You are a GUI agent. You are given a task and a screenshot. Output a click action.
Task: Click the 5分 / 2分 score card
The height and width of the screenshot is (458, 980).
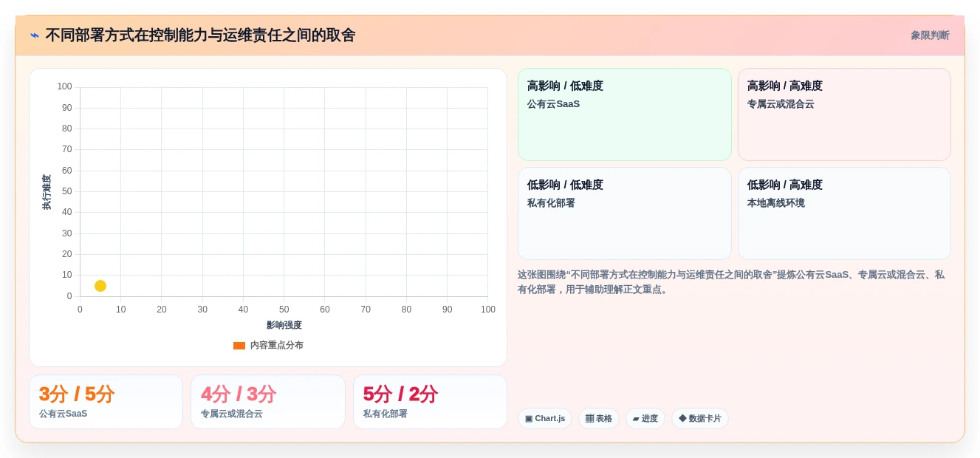pyautogui.click(x=430, y=402)
